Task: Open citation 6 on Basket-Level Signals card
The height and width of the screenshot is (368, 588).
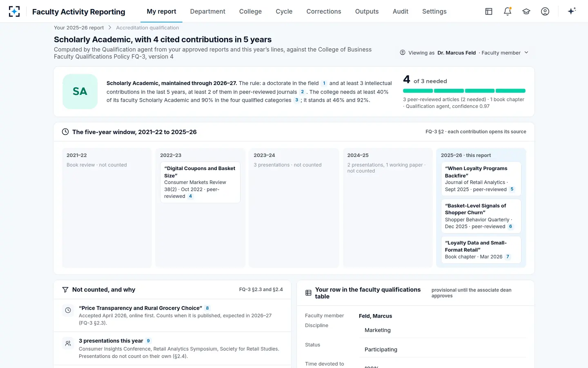Action: [x=510, y=227]
